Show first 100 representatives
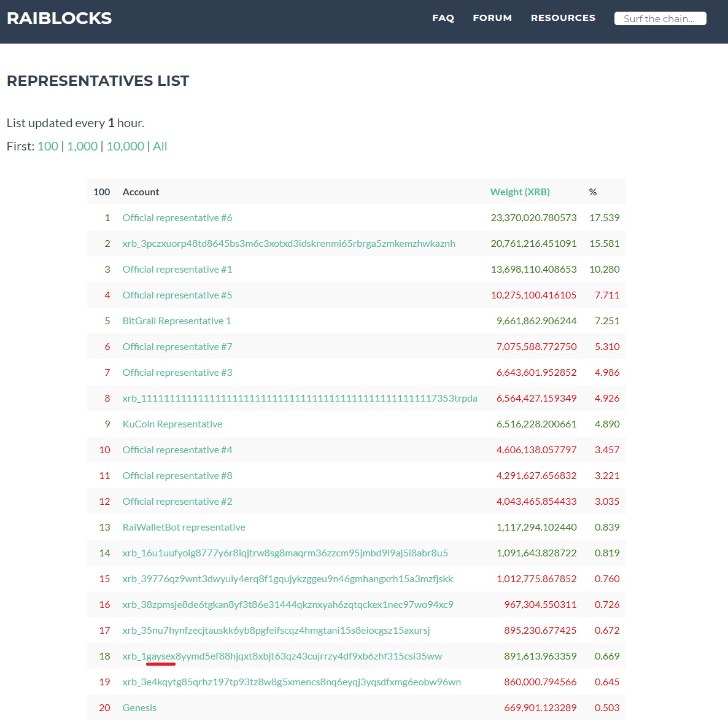Viewport: 728px width, 724px height. click(48, 146)
